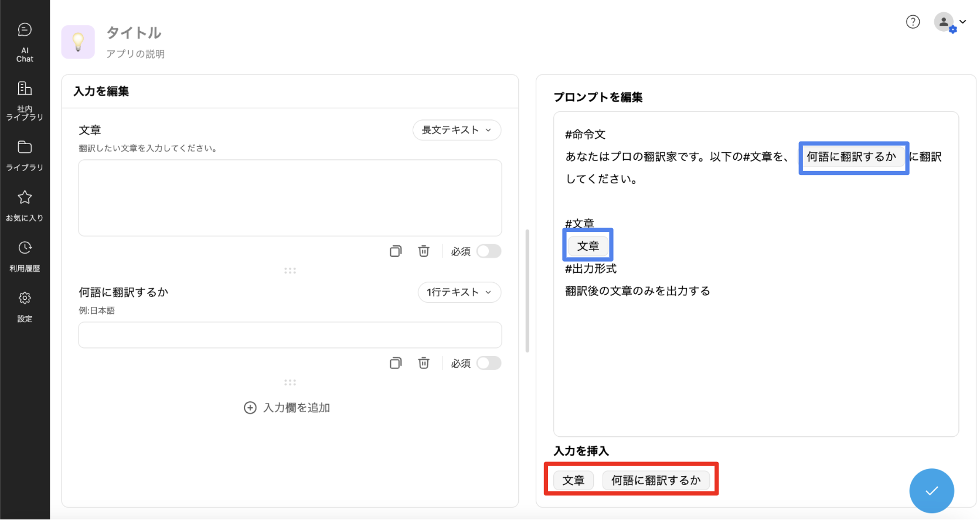Toggle 必須 switch for 何語に翻訳するか

coord(489,363)
